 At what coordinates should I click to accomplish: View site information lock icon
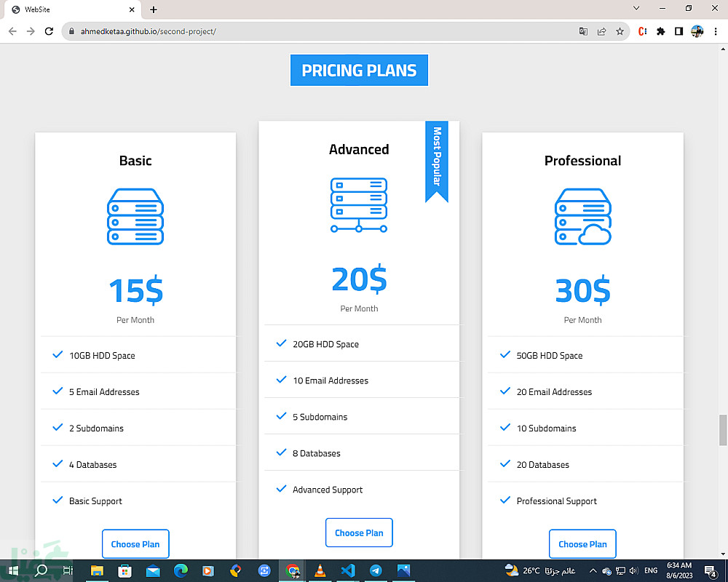click(x=71, y=31)
